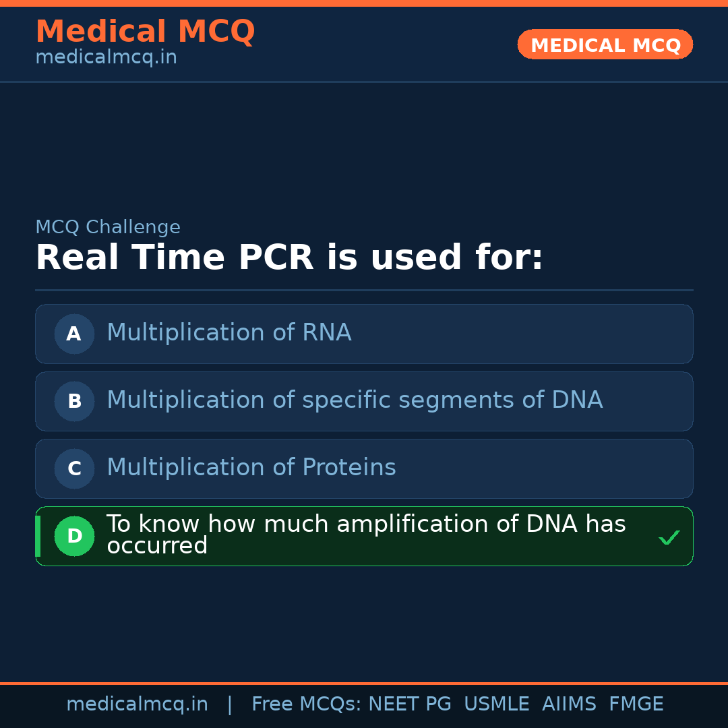Click the large orange 'Medical MCQ' title
This screenshot has height=728, width=728.
[x=145, y=32]
